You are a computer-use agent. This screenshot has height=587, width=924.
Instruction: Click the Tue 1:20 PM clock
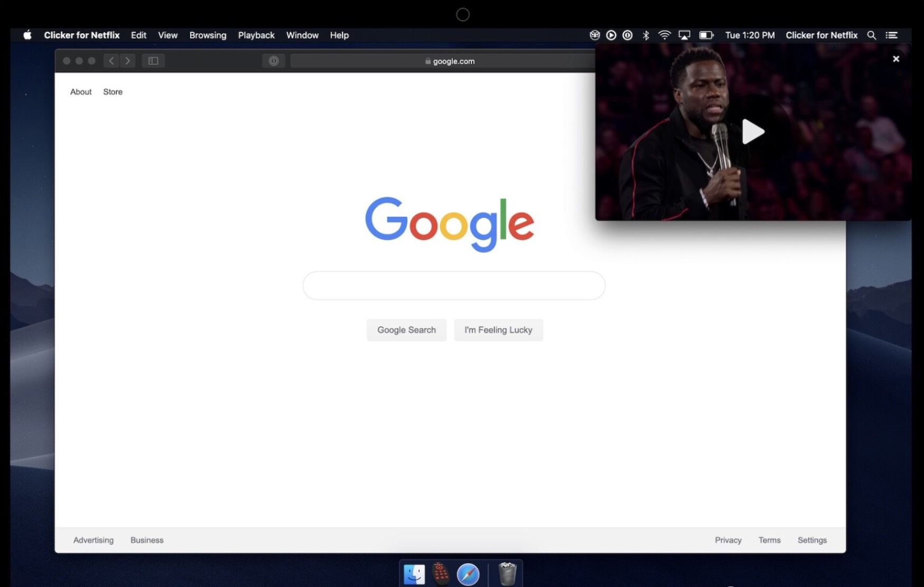pos(750,35)
